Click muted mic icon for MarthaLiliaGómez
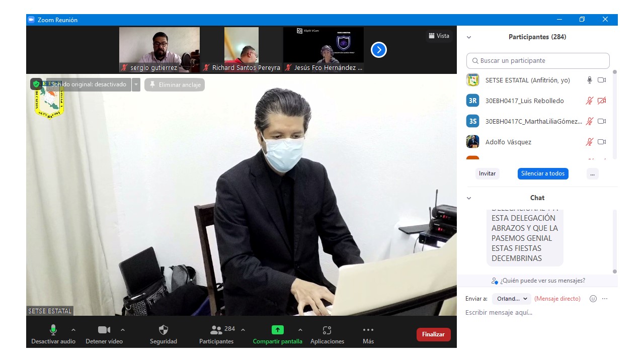The height and width of the screenshot is (362, 644). (x=590, y=121)
